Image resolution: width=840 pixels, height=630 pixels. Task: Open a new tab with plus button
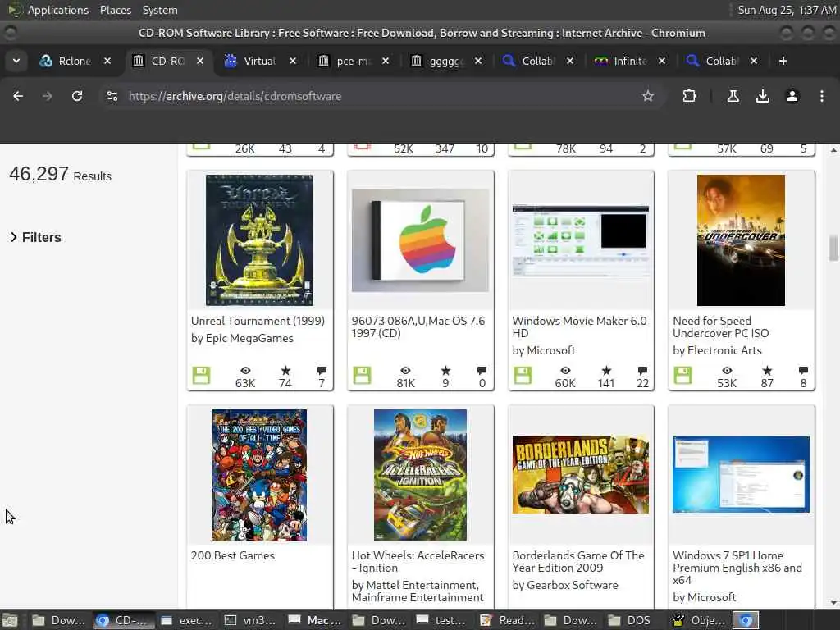783,61
